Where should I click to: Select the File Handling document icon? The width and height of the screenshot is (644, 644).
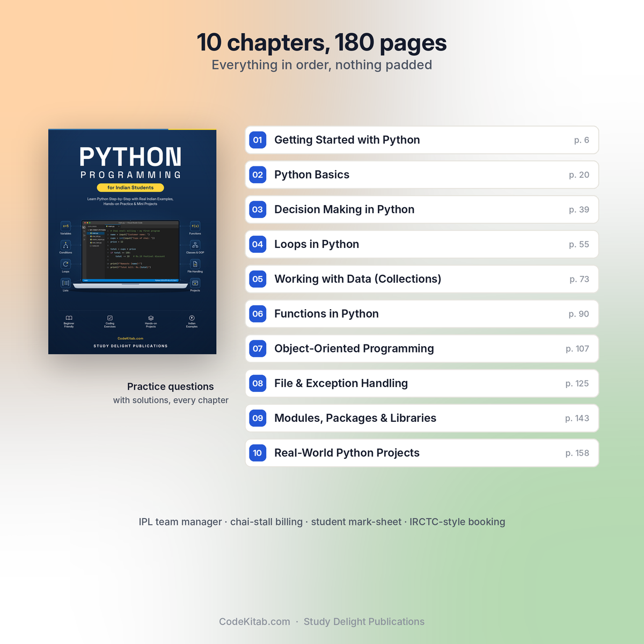click(195, 264)
